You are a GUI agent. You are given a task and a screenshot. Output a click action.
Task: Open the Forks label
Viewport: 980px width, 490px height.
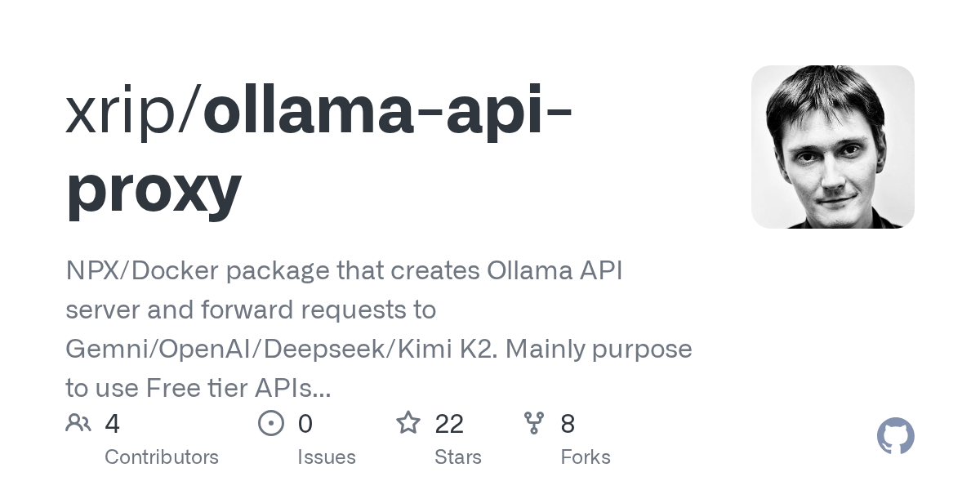586,457
